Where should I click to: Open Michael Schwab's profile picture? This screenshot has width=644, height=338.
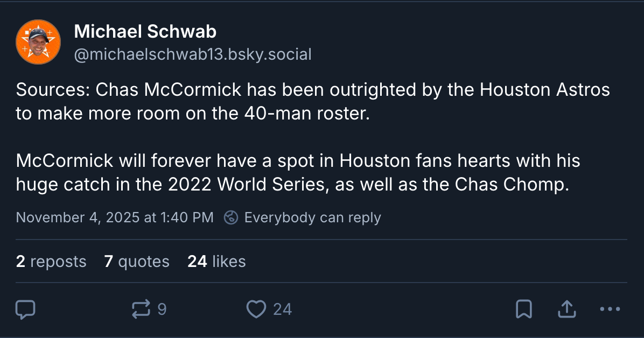pyautogui.click(x=38, y=41)
